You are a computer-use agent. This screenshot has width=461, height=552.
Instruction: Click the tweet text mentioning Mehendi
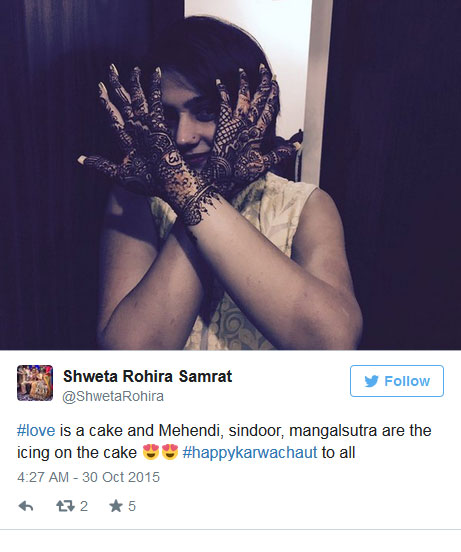click(224, 441)
